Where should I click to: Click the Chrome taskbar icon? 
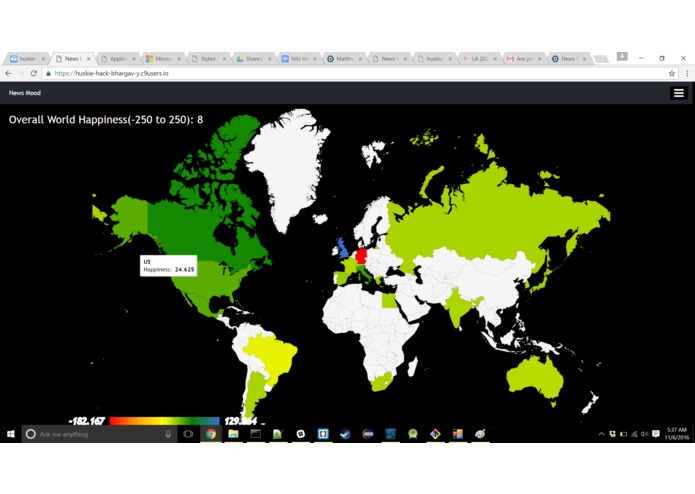[x=211, y=434]
